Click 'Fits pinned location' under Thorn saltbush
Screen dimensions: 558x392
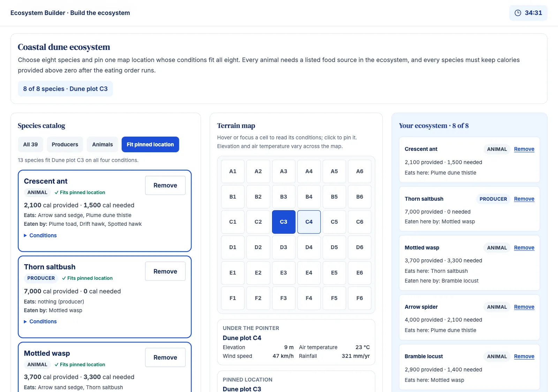pyautogui.click(x=87, y=278)
